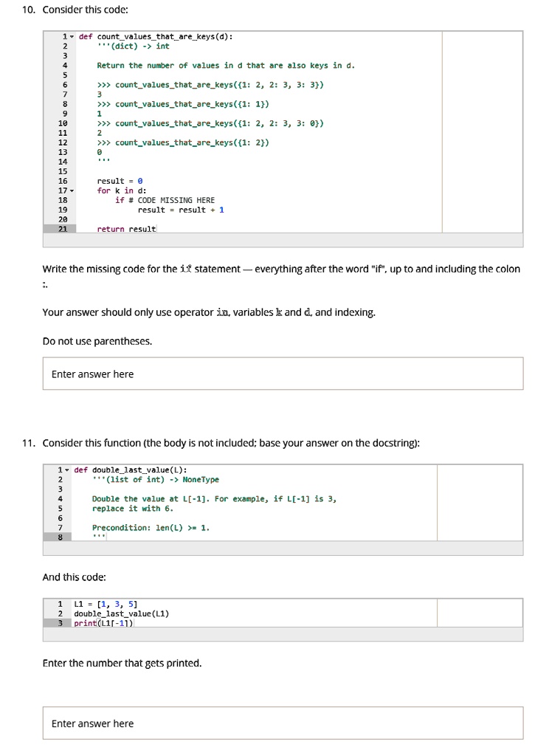Click the CODE MISSING HERE comment
This screenshot has width=549, height=756.
(x=153, y=199)
